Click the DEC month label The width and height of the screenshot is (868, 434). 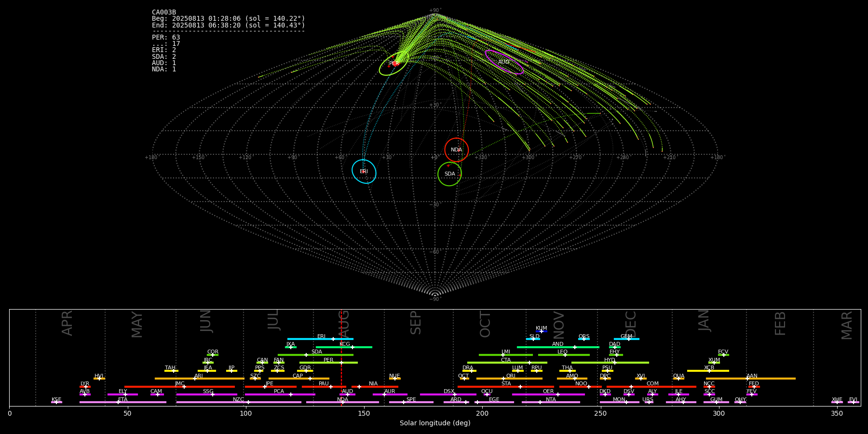click(x=631, y=325)
